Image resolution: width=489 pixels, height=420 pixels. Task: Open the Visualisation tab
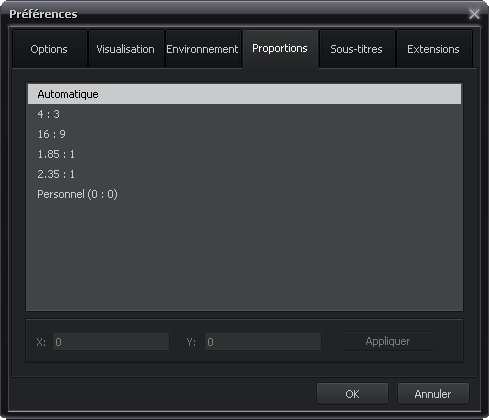[125, 49]
